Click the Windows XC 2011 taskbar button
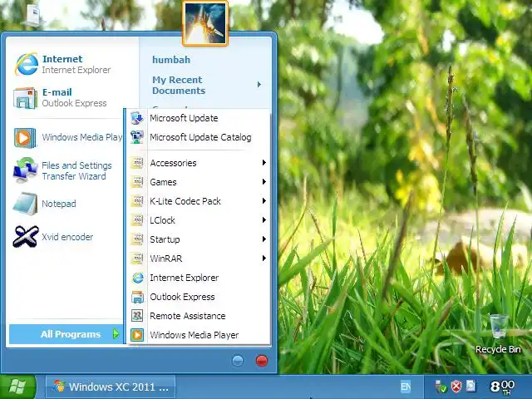Screen dimensions: 532x399 111,387
